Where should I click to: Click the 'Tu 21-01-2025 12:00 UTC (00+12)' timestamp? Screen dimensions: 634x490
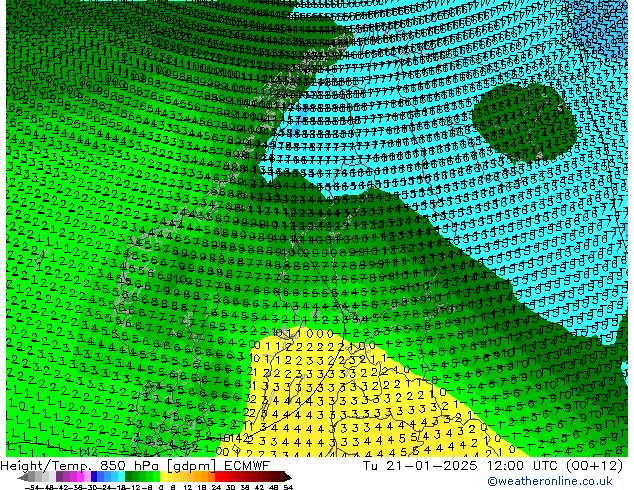tap(492, 466)
